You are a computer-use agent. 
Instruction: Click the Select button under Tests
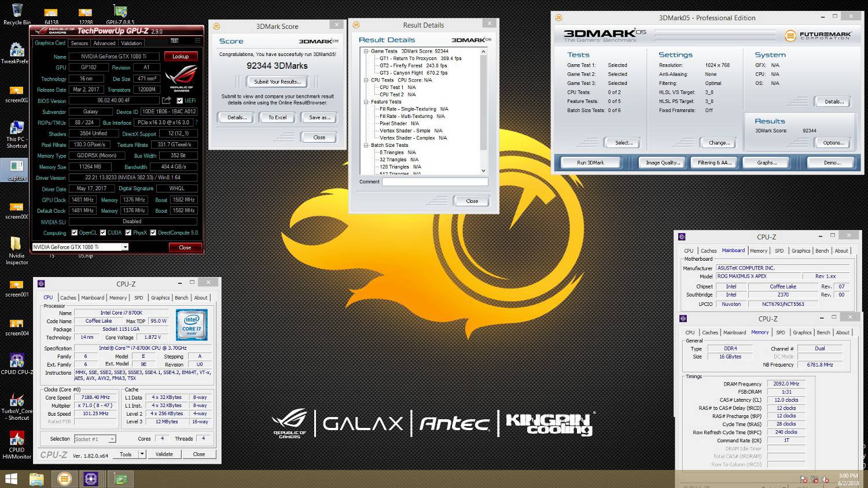(624, 143)
